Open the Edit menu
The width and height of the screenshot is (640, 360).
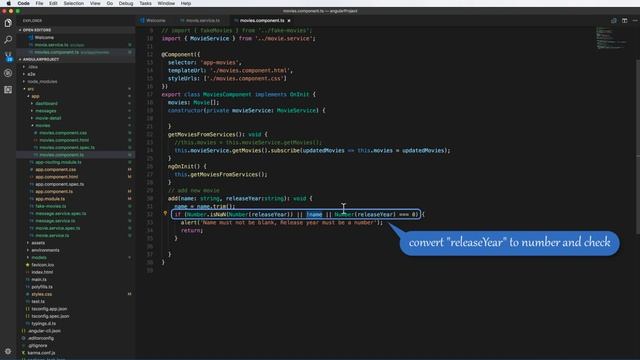53,3
